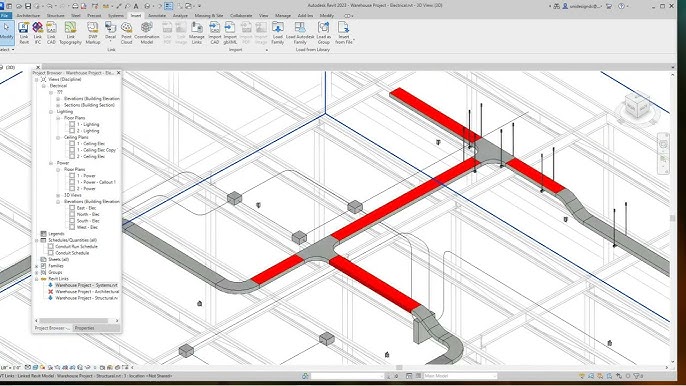Collapse the Electrical node in the Project Browser
The height and width of the screenshot is (386, 686).
point(43,86)
